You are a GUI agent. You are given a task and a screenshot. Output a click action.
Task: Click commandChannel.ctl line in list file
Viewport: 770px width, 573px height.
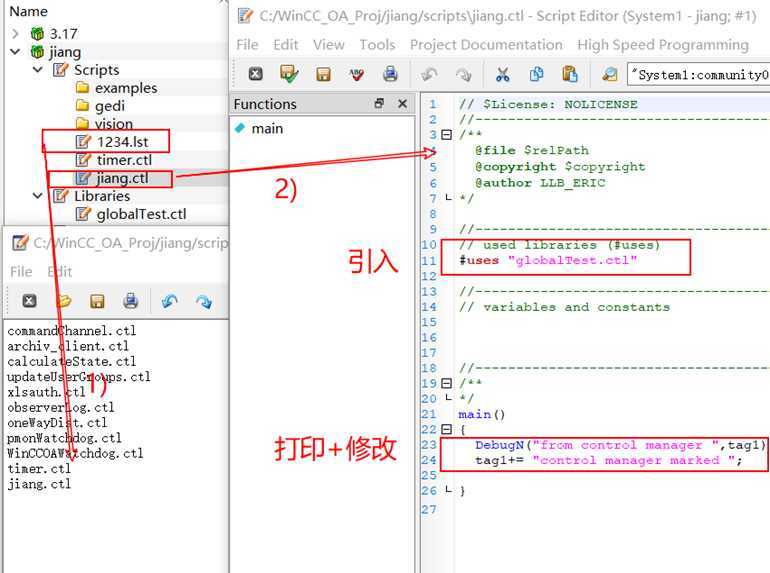point(72,330)
